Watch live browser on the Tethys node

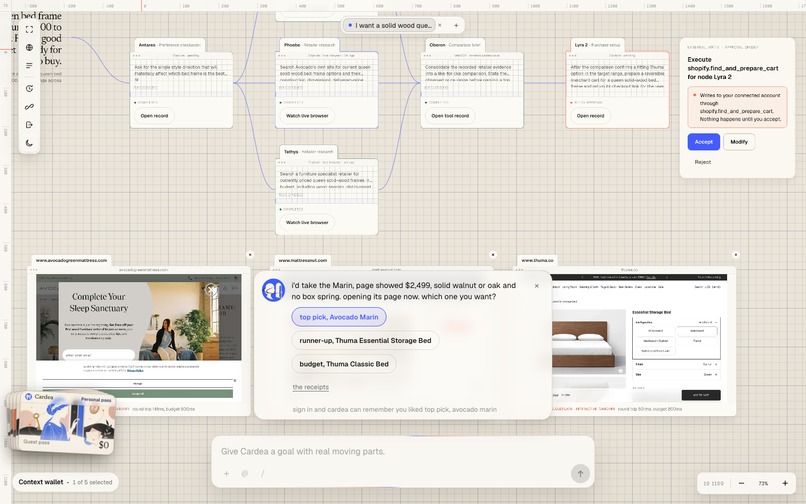click(307, 223)
